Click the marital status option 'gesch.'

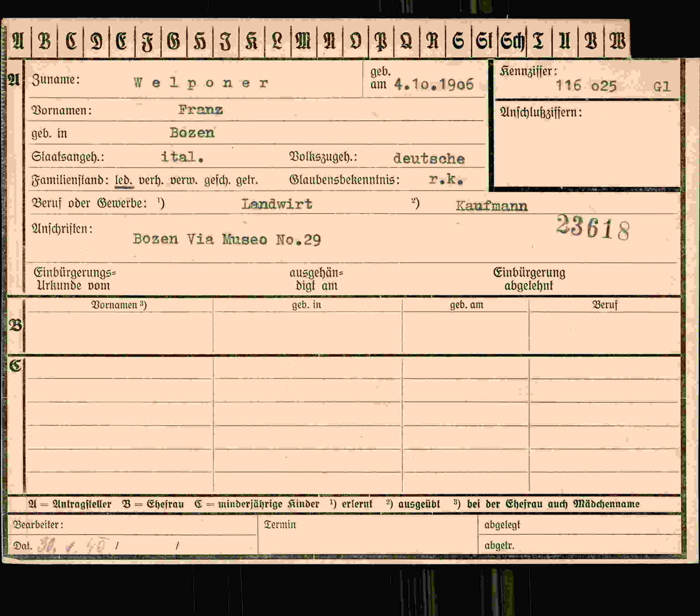click(217, 180)
